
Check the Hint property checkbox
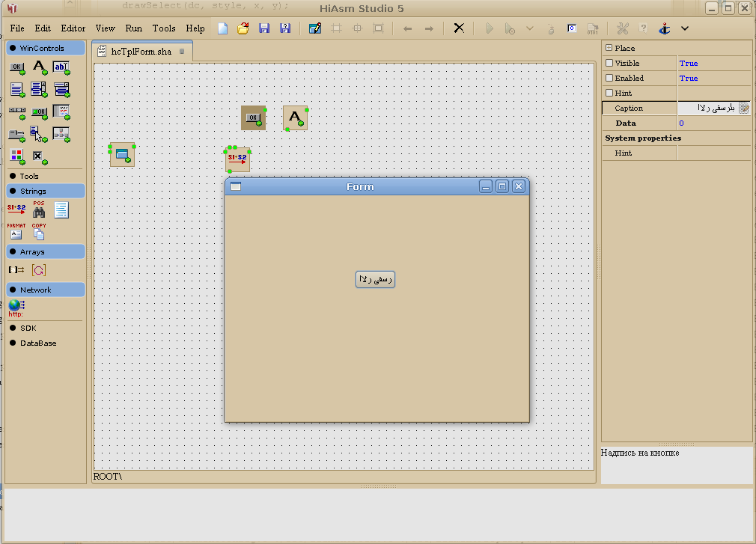click(x=609, y=94)
